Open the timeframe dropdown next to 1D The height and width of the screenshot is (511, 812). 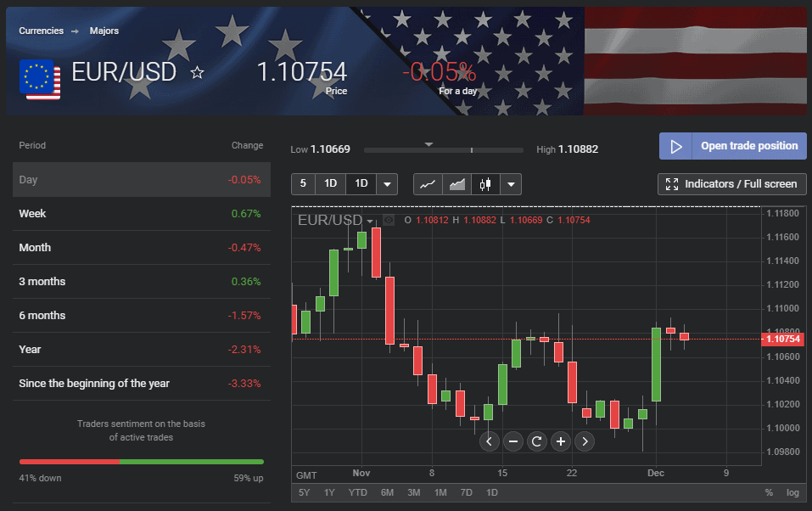tap(387, 183)
